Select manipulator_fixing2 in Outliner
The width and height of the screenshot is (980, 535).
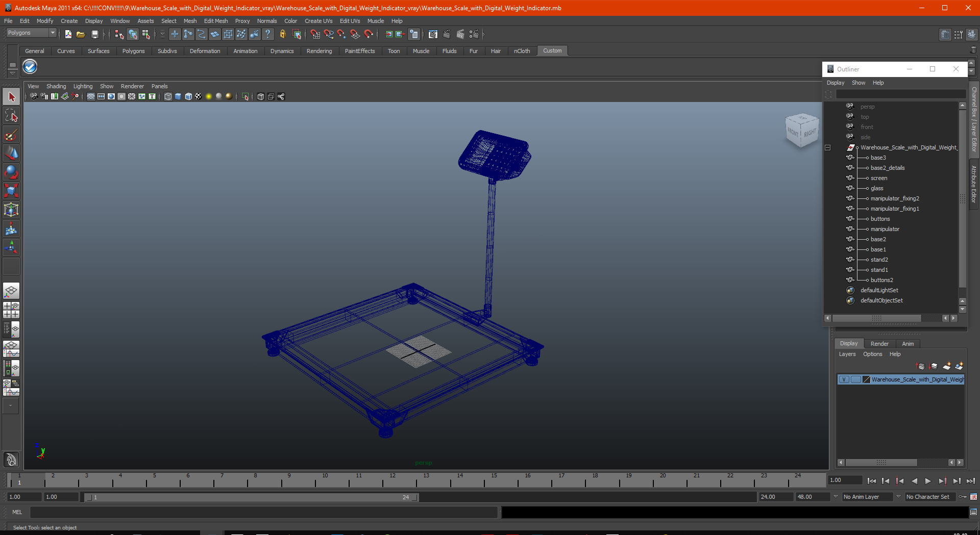pos(895,198)
